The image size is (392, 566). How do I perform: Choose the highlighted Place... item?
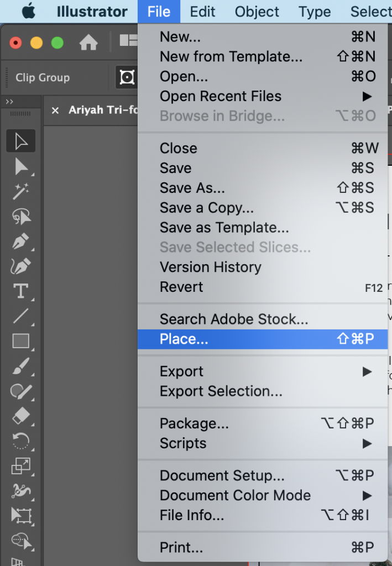click(x=263, y=339)
